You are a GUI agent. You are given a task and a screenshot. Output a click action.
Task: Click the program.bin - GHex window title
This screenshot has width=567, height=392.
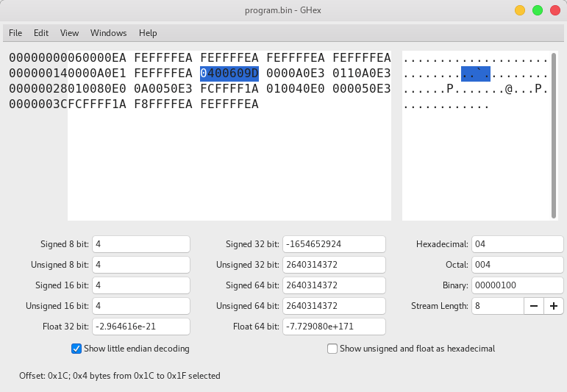tap(283, 10)
